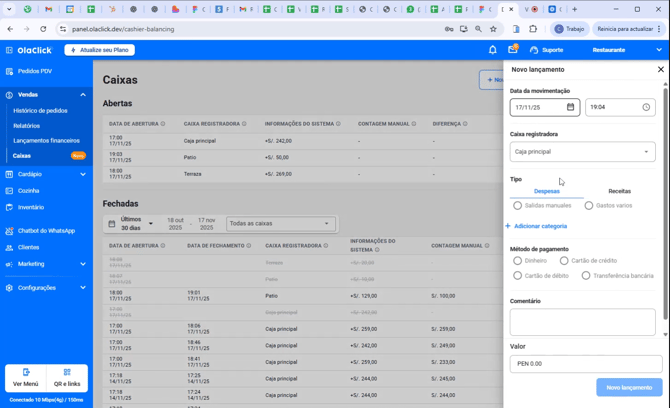Open the Trabajo browser profile button
670x408 pixels.
click(569, 29)
